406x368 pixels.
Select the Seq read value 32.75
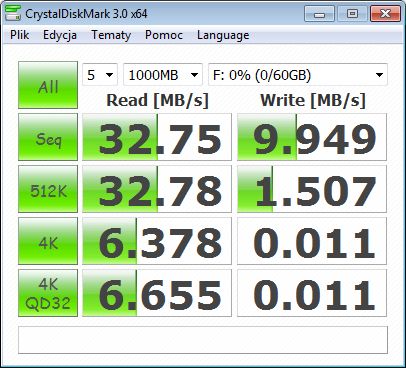[x=157, y=137]
